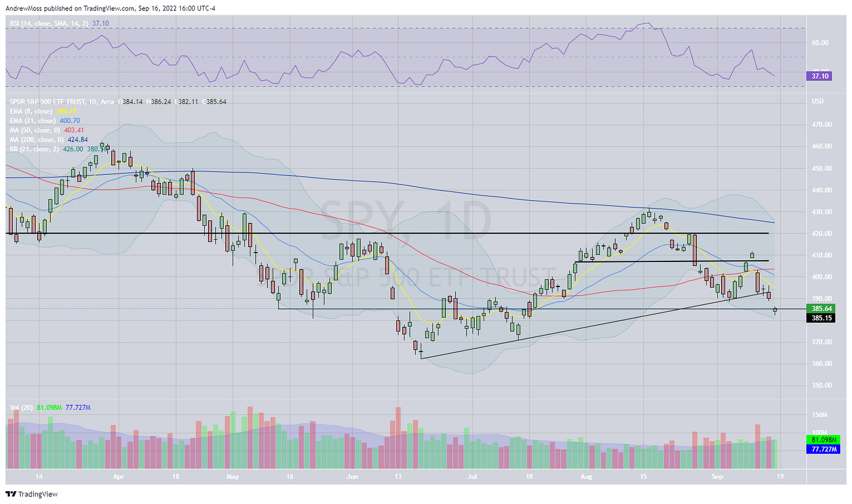Click the BB (21, close, 2) indicator legend
The image size is (852, 504).
tap(33, 149)
